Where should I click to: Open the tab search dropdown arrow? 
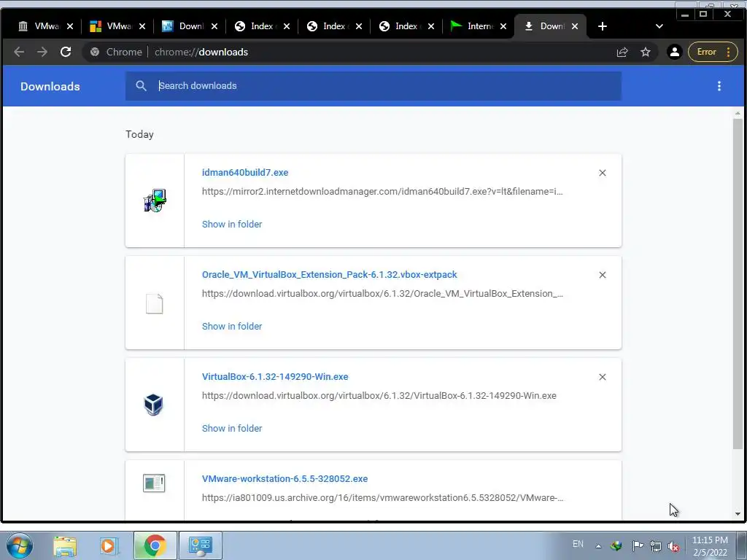tap(659, 26)
